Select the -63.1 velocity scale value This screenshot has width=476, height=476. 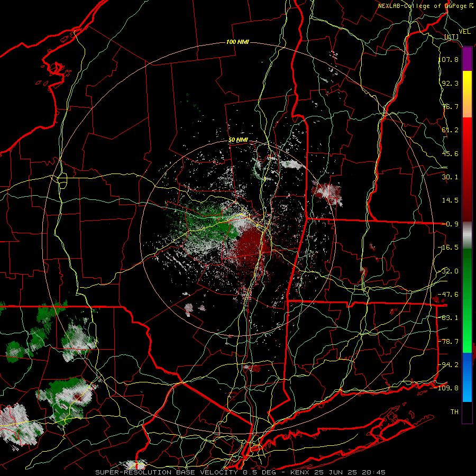[448, 318]
